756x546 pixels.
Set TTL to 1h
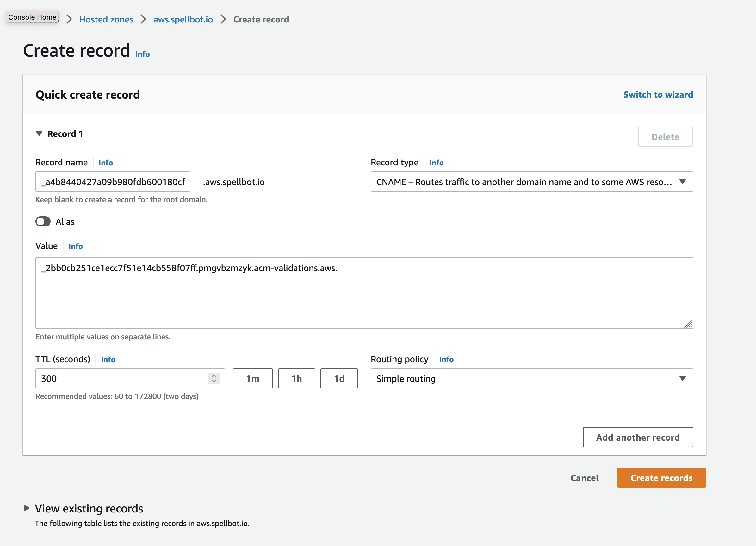[x=296, y=378]
